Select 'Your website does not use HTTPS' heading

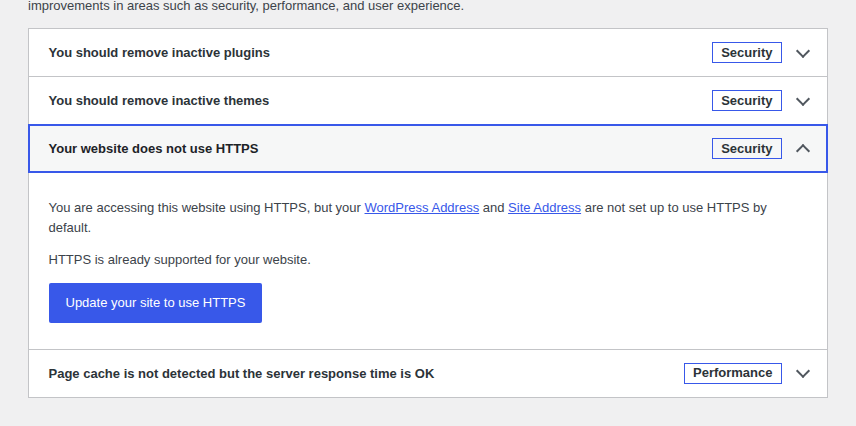point(153,149)
